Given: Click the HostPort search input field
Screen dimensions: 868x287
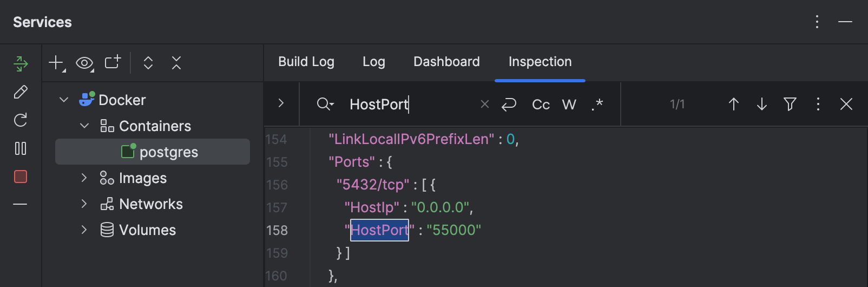Looking at the screenshot, I should [x=411, y=104].
